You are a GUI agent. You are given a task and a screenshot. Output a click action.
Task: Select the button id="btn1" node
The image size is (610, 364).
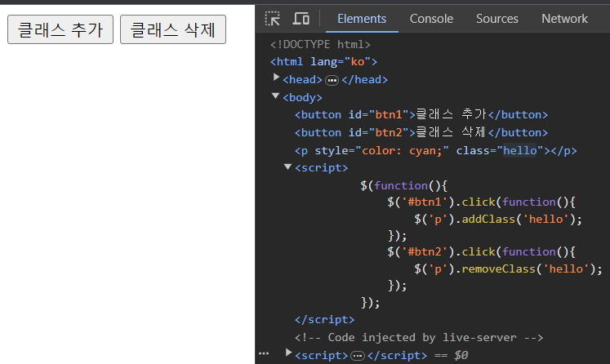point(421,115)
